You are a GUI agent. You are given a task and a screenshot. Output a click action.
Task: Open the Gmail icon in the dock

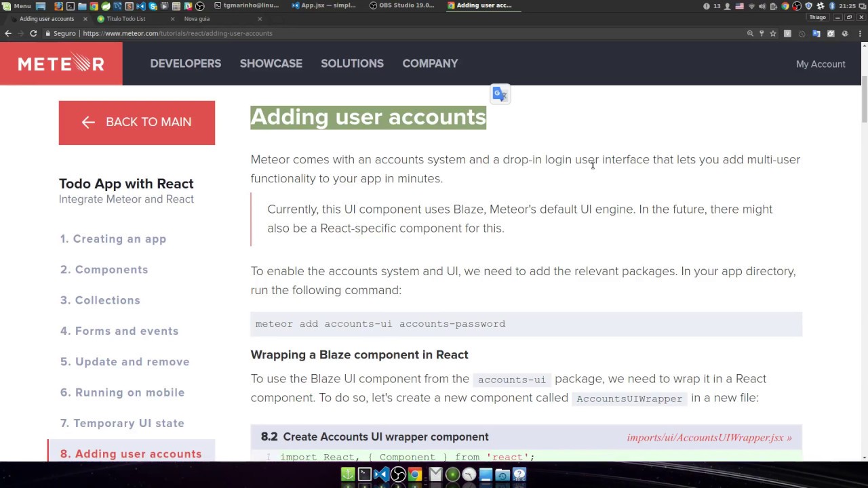(435, 474)
